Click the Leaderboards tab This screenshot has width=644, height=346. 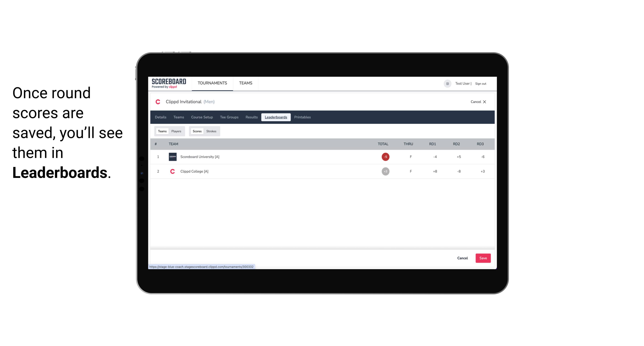pyautogui.click(x=276, y=117)
